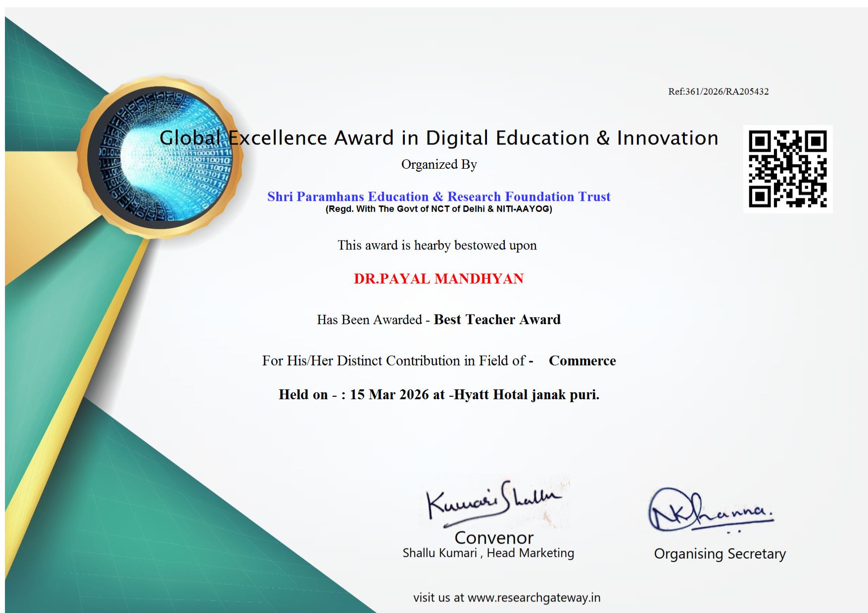Click the Kumari Shallu handwritten signature
This screenshot has width=868, height=613.
point(493,502)
